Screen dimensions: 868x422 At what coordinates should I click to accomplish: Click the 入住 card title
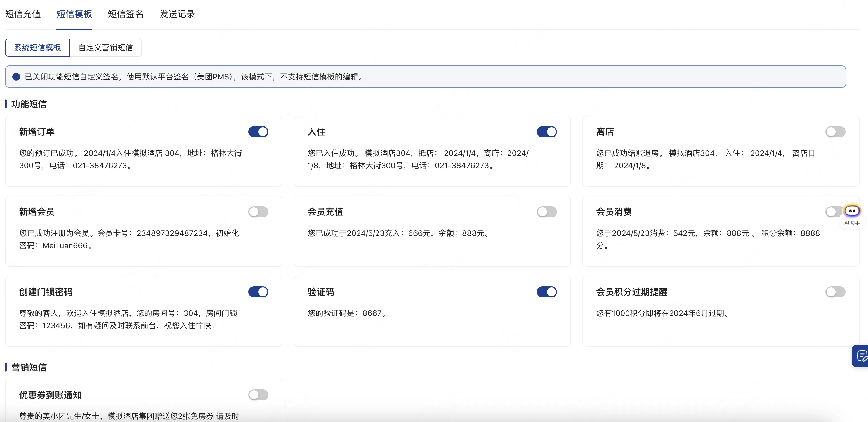[x=316, y=132]
